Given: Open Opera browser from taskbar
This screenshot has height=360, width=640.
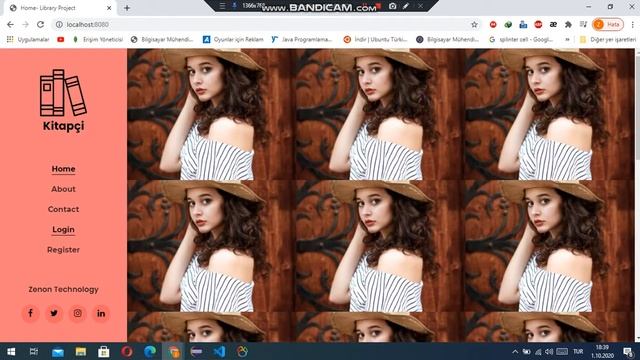Looking at the screenshot, I should click(x=127, y=351).
